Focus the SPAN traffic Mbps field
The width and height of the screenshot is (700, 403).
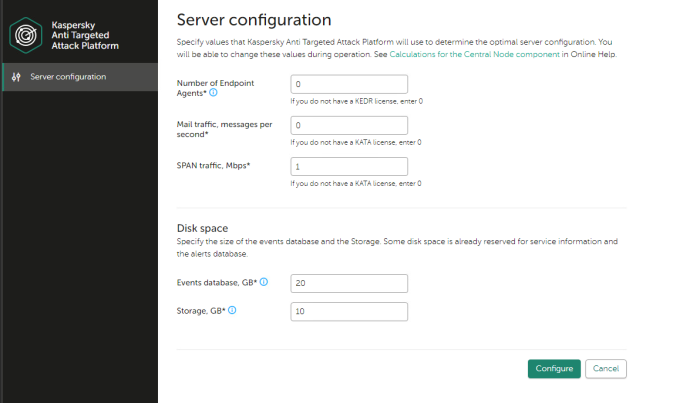tap(349, 166)
